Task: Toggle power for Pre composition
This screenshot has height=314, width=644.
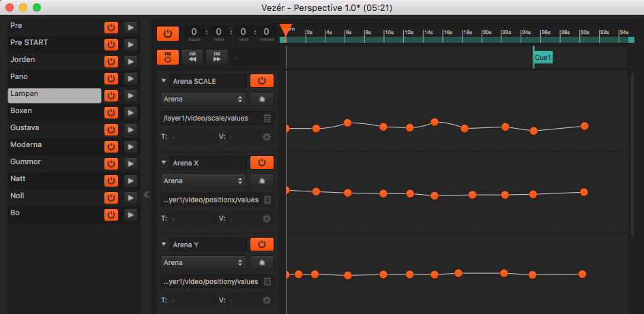Action: [111, 27]
